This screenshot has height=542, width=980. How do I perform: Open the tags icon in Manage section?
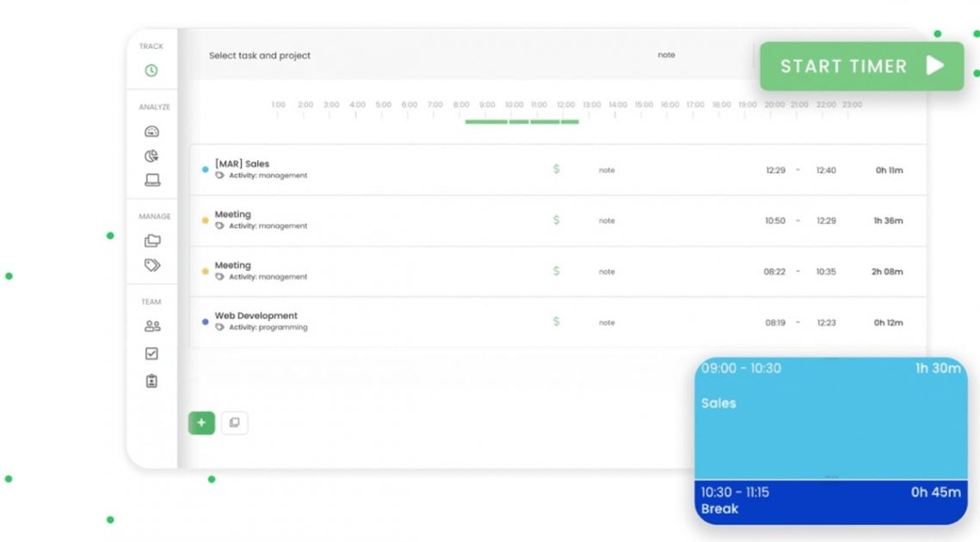152,265
